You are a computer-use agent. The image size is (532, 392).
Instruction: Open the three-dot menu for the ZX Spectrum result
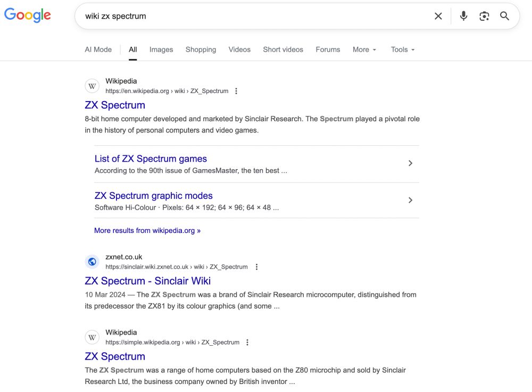(236, 91)
